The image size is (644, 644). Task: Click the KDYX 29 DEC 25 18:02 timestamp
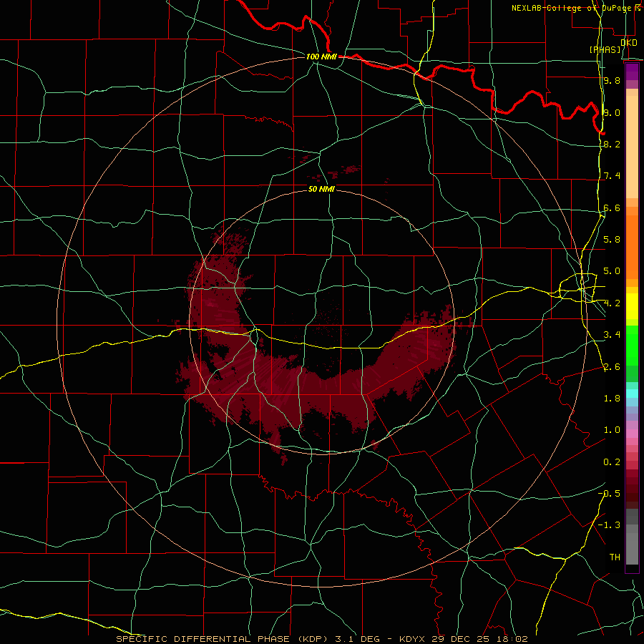(463, 639)
